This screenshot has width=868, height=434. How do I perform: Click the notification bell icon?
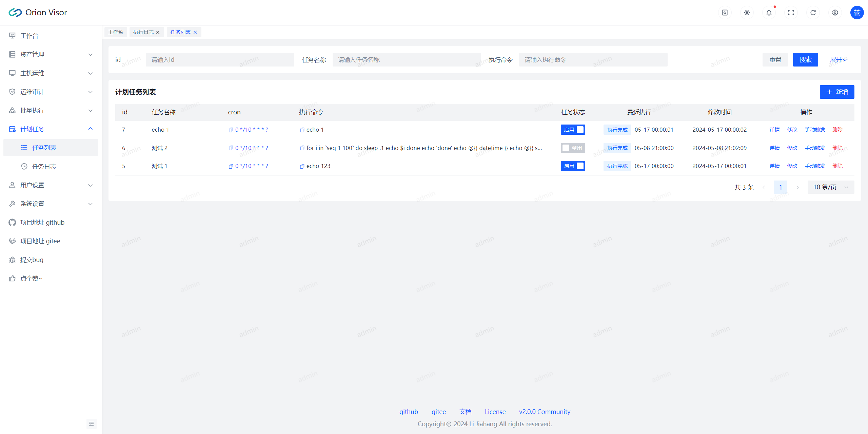(x=769, y=13)
